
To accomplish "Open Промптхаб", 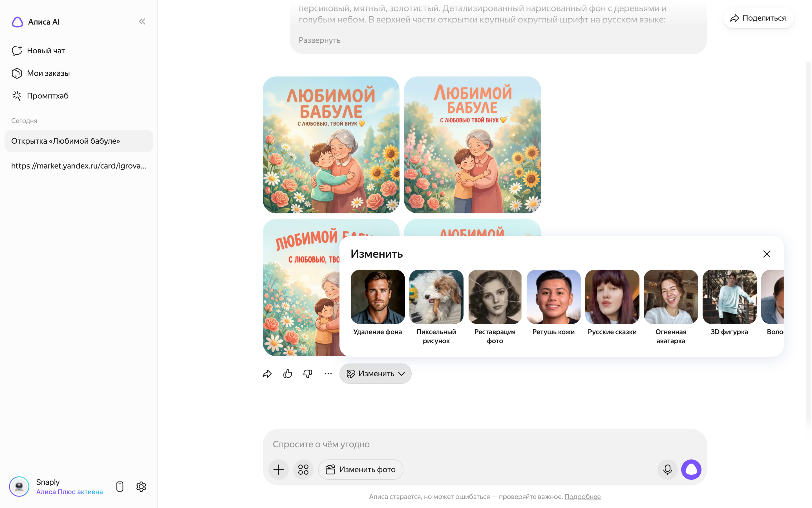I will pos(40,96).
